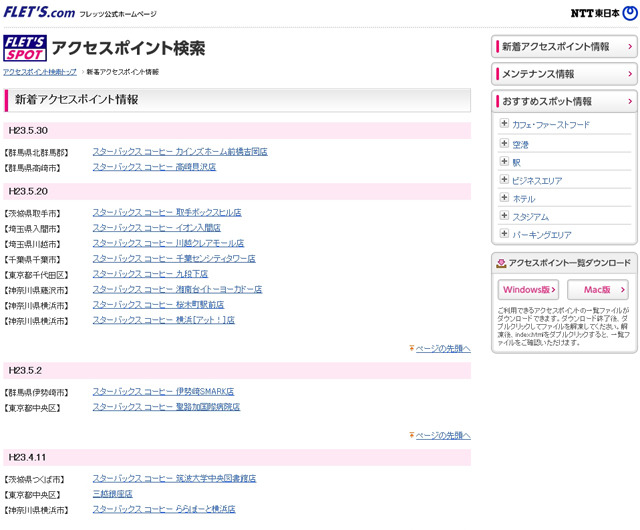Viewport: 640px width, 530px height.
Task: Open 聖路加国際病院店 Starbucks link
Action: click(166, 407)
